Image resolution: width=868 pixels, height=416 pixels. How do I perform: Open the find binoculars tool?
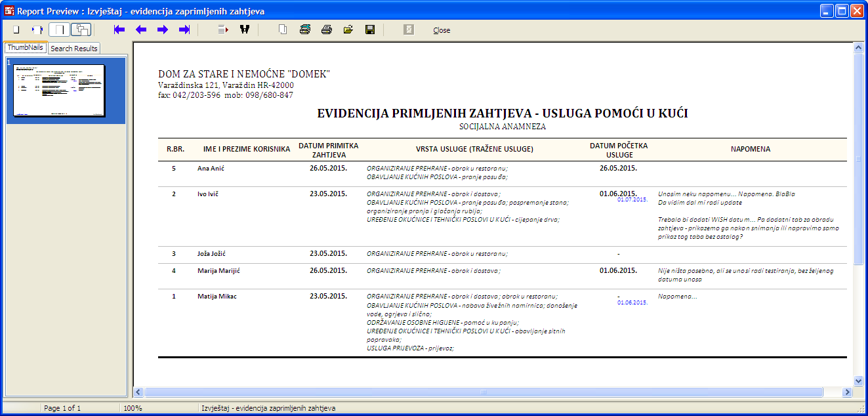[x=245, y=30]
